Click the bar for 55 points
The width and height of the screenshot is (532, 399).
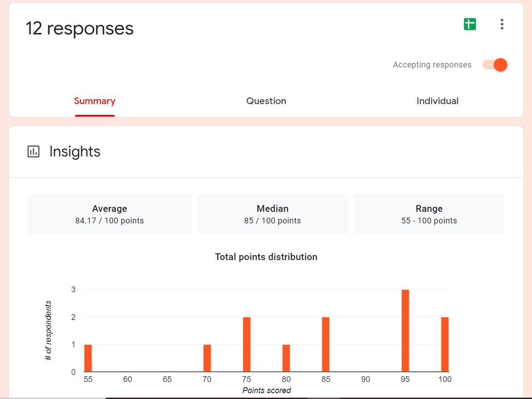click(x=88, y=358)
